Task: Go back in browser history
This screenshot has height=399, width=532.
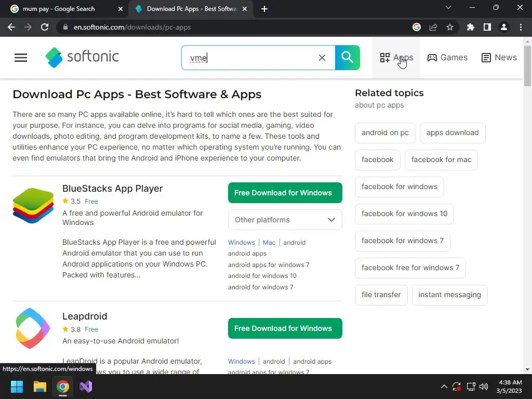Action: click(x=11, y=27)
